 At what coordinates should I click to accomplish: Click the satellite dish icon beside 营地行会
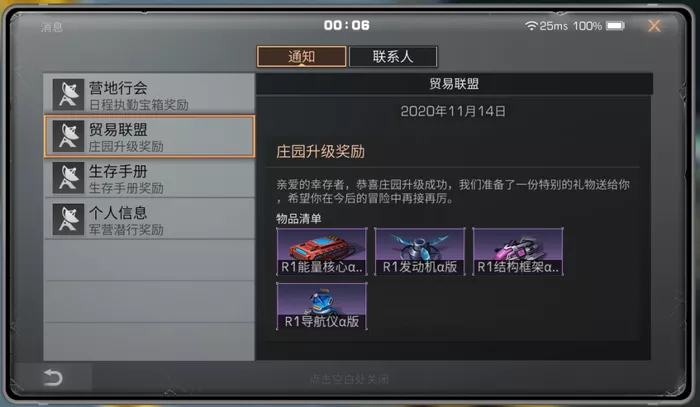coord(68,95)
